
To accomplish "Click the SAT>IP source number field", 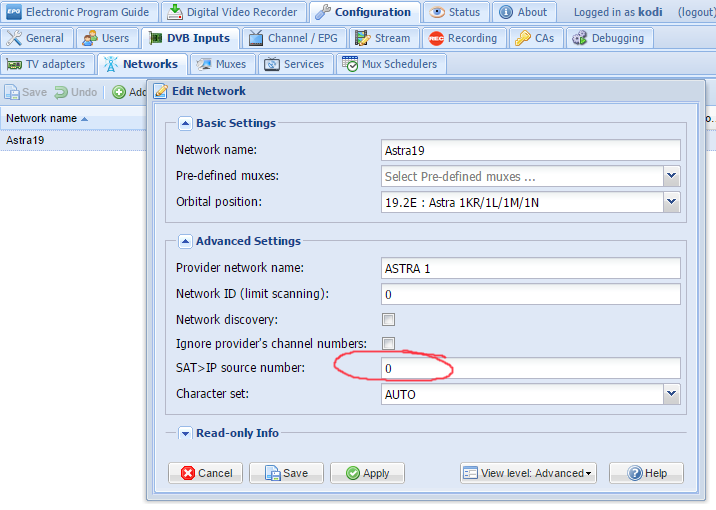I will (x=530, y=369).
